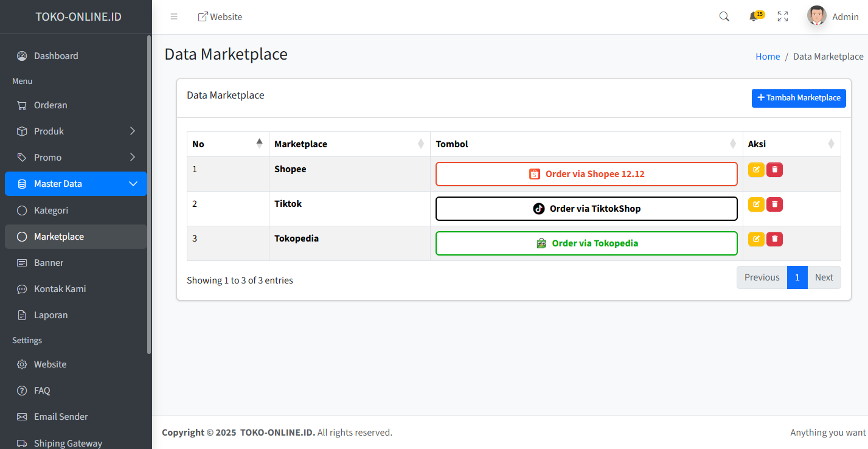Open Dashboard menu item

75,56
